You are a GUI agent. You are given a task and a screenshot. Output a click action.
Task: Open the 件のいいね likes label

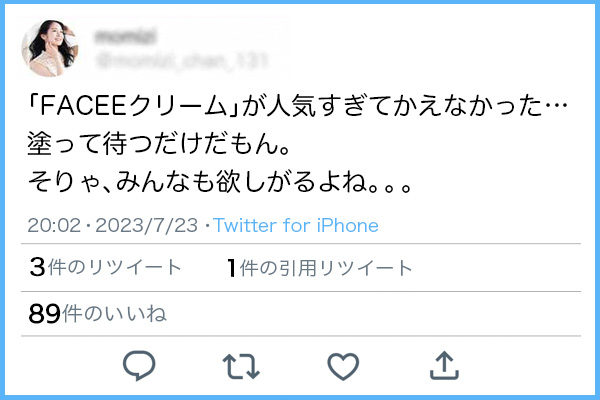tap(114, 314)
